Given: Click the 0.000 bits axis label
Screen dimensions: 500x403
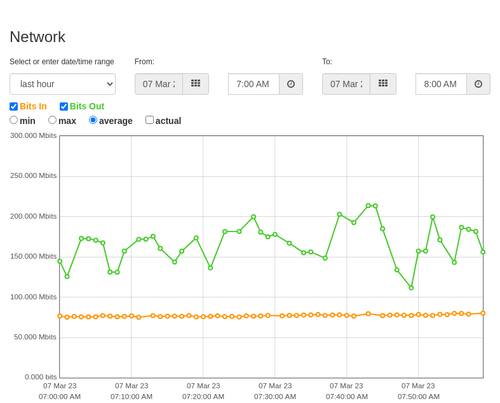Looking at the screenshot, I should 41,377.
